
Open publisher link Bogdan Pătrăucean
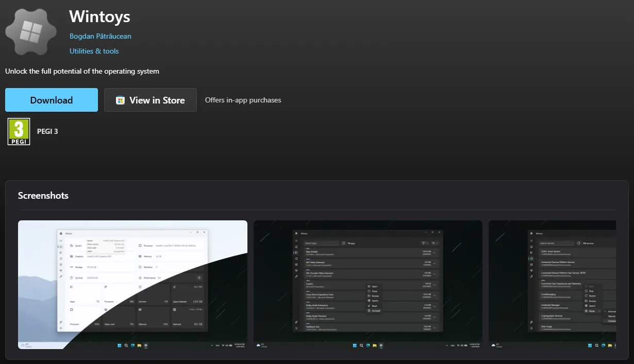(x=100, y=36)
